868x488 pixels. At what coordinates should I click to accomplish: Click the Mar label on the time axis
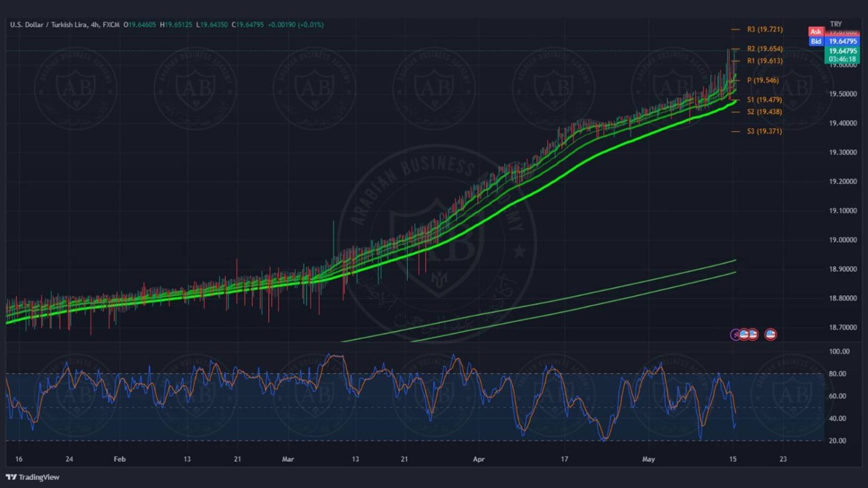click(288, 459)
